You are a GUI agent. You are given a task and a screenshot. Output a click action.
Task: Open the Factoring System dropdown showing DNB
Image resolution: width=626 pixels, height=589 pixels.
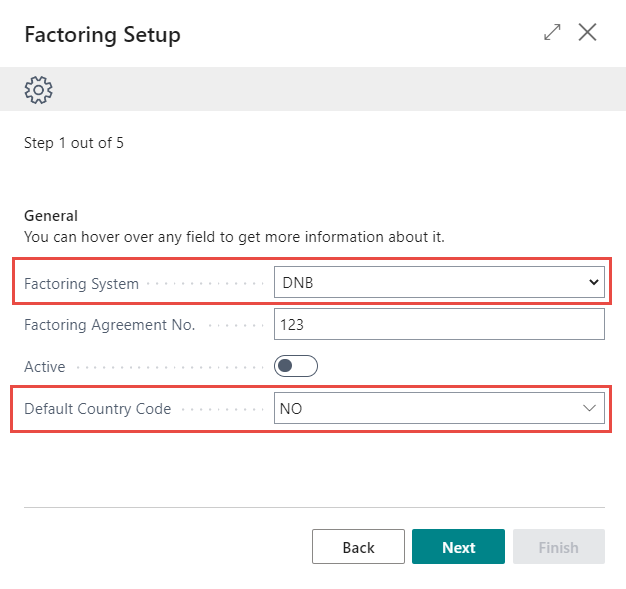pos(430,283)
